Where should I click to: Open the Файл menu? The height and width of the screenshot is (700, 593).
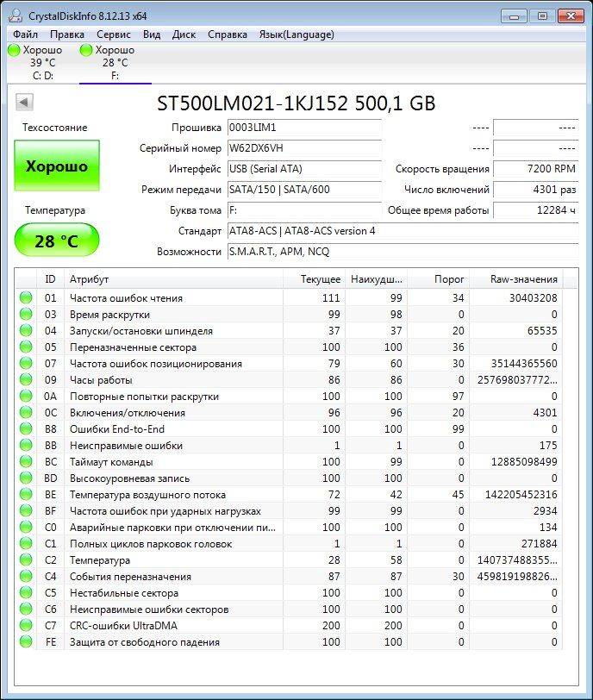[25, 34]
